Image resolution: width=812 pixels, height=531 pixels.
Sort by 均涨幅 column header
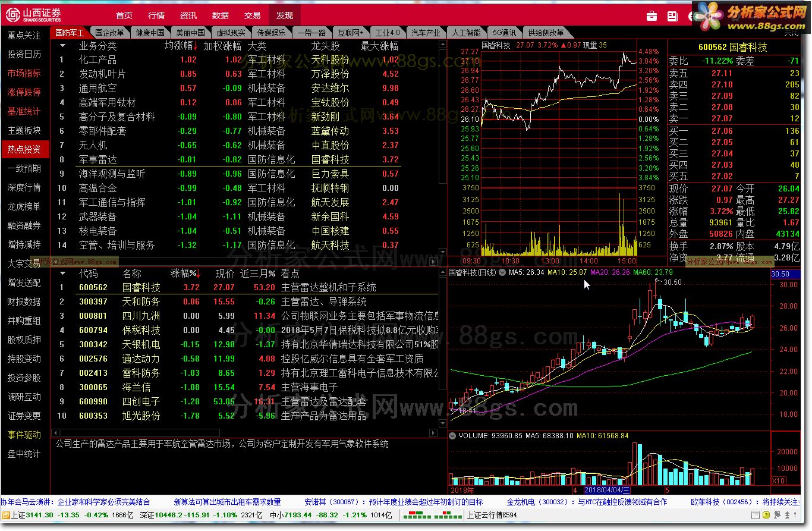(x=181, y=45)
